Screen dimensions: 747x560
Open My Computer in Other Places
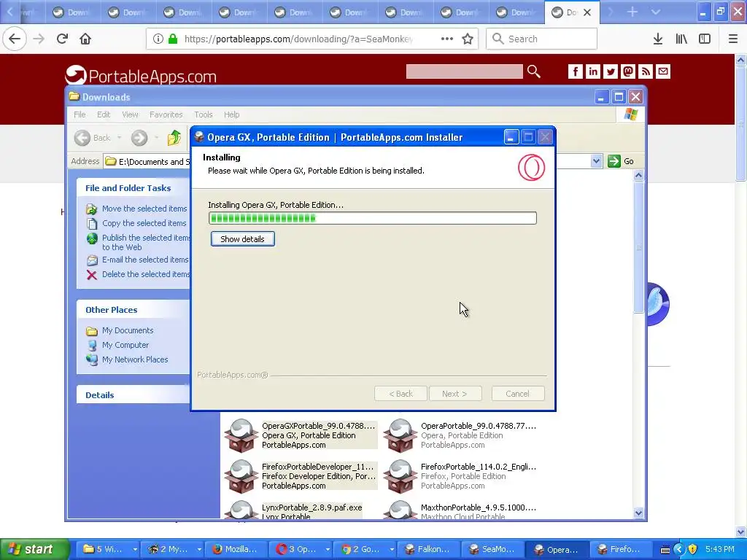tap(125, 345)
